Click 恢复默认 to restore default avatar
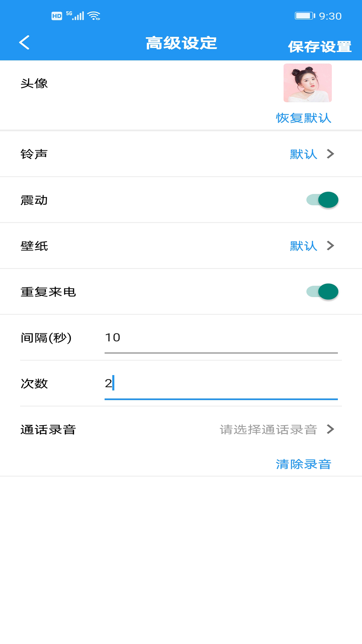The width and height of the screenshot is (362, 644). tap(303, 118)
